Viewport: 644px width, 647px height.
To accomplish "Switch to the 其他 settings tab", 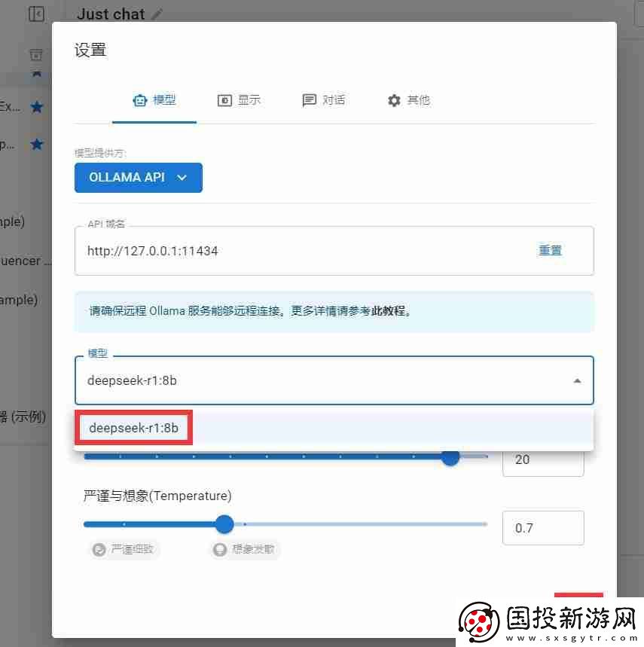I will [x=409, y=99].
